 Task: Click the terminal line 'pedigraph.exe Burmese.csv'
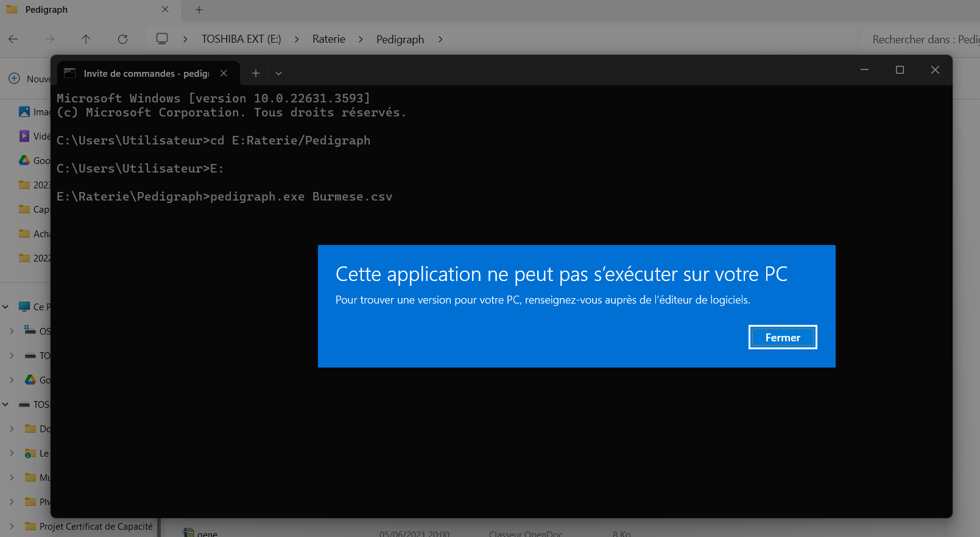point(301,196)
